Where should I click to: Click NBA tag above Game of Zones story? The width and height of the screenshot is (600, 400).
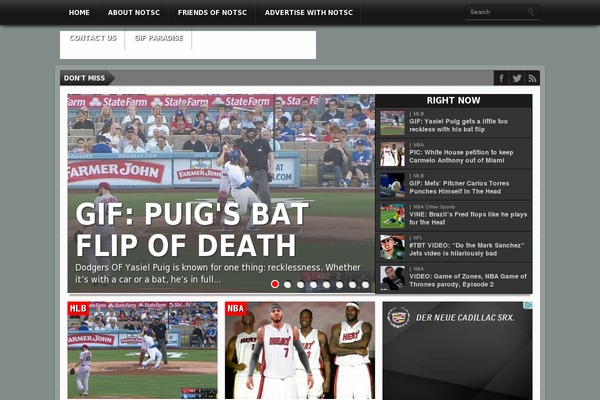(x=419, y=269)
